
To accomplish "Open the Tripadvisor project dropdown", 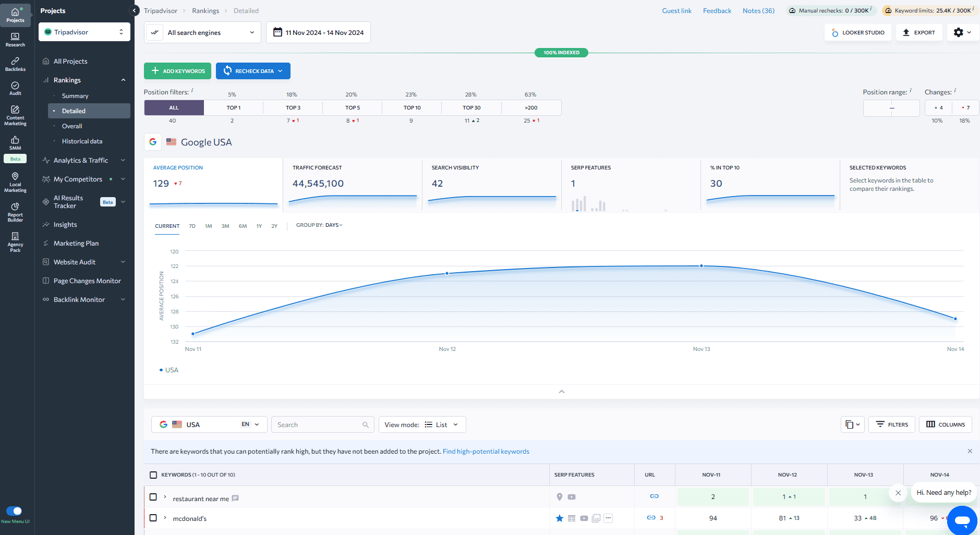I will 84,32.
